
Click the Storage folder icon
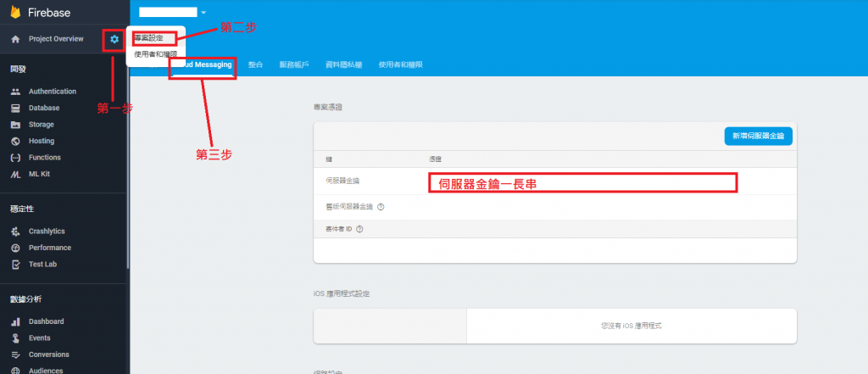15,125
